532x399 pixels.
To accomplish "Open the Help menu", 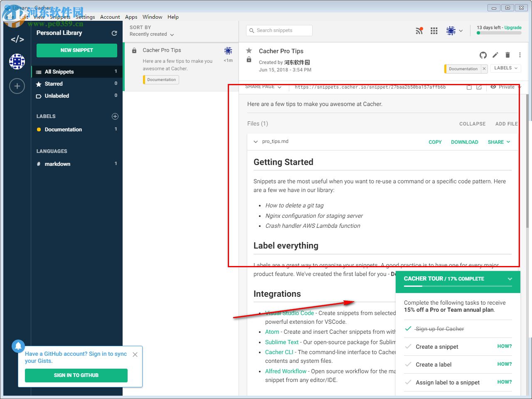I will (x=173, y=17).
